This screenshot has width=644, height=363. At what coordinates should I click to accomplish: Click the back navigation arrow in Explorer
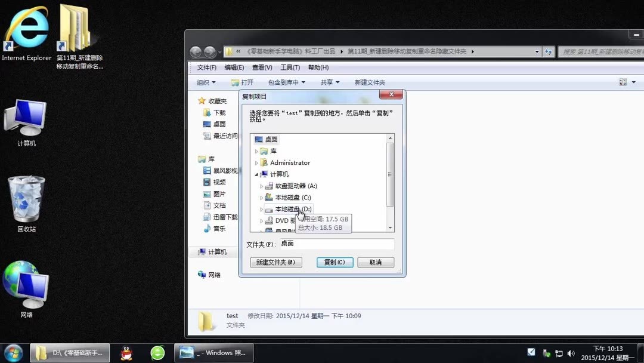[x=196, y=52]
